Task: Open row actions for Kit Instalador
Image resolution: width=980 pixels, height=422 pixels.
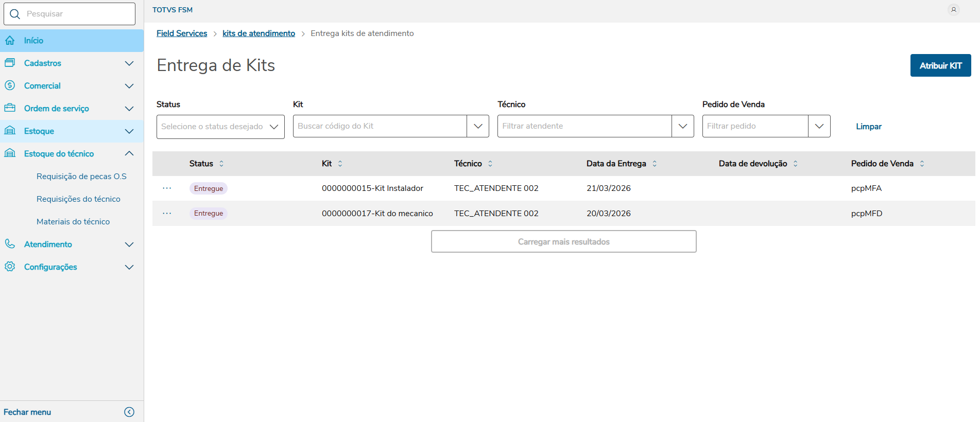Action: pyautogui.click(x=167, y=188)
